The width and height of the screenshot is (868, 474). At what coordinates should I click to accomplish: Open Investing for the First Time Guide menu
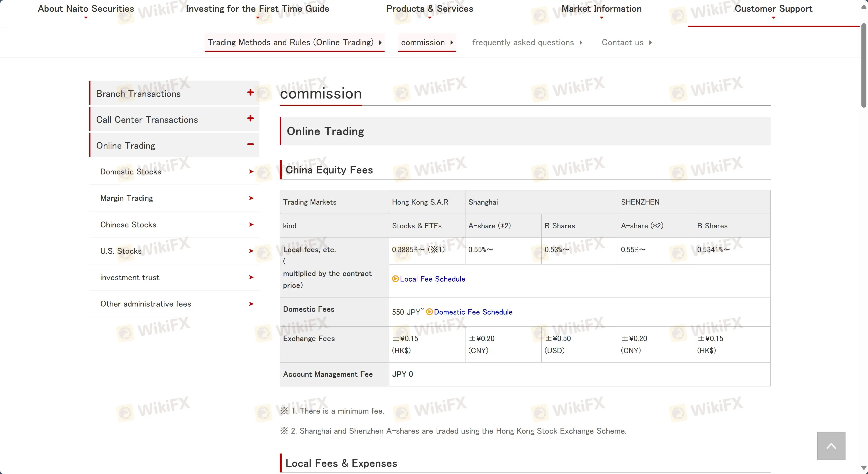click(258, 9)
